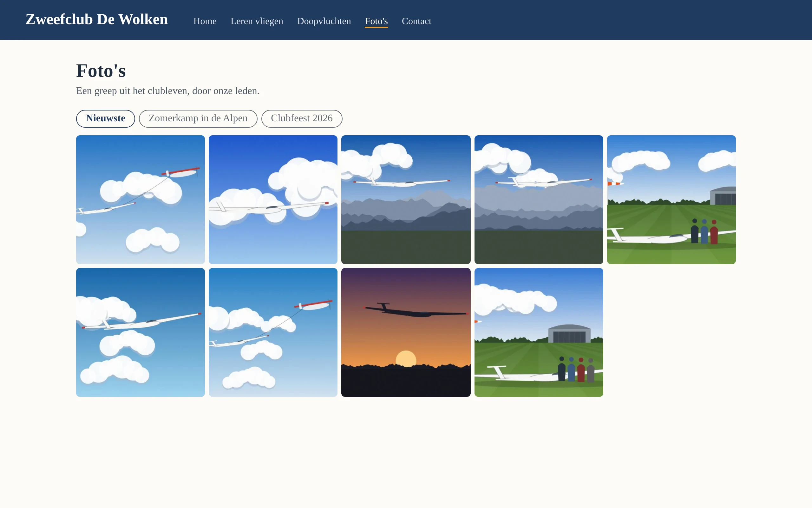Select the Foto's navigation link
The height and width of the screenshot is (508, 812).
(376, 21)
